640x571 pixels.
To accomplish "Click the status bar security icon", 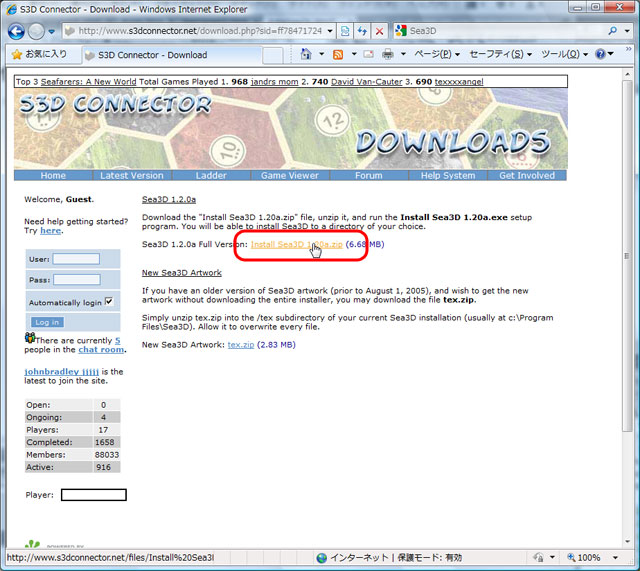I will [x=538, y=558].
